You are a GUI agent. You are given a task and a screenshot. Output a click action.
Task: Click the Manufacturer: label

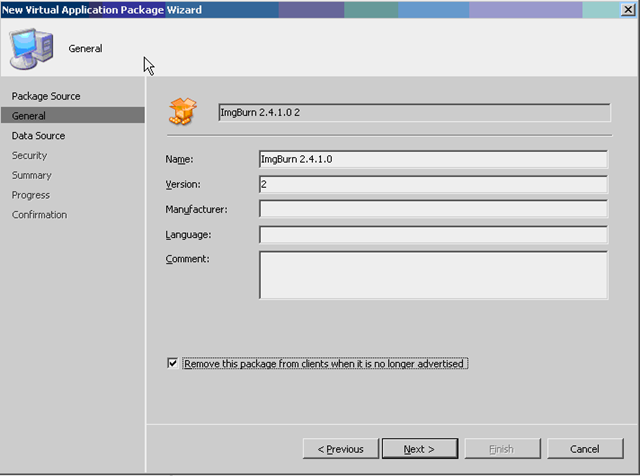(x=196, y=209)
